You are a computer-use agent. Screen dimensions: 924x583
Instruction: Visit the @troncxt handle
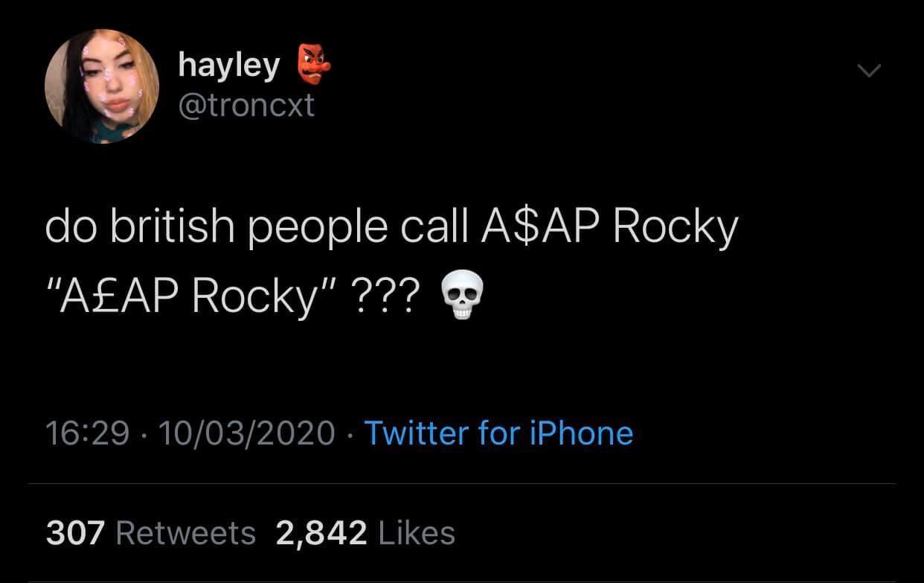pyautogui.click(x=246, y=106)
